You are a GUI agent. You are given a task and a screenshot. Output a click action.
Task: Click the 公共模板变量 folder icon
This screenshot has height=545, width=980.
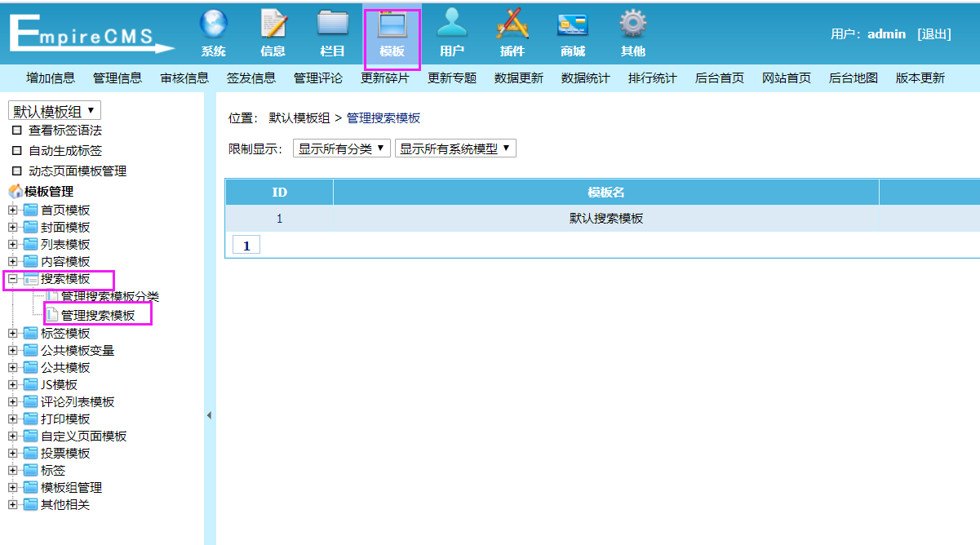(30, 351)
